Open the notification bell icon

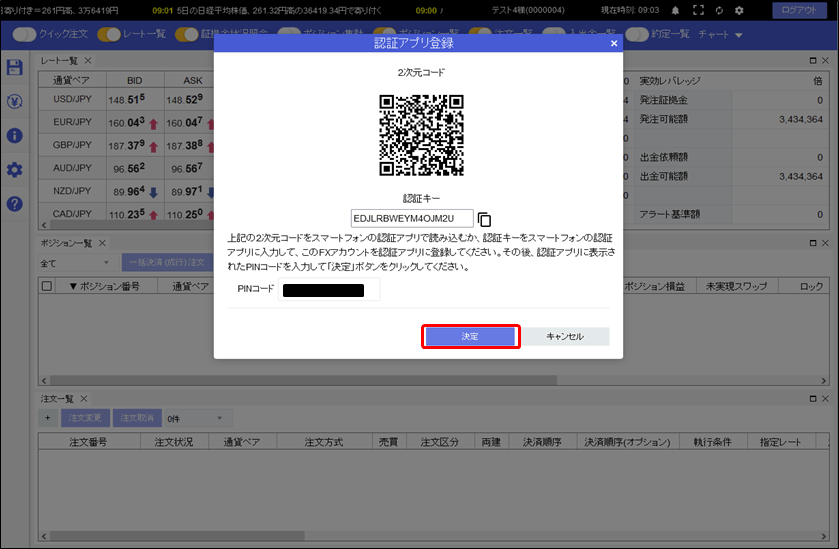tap(675, 10)
